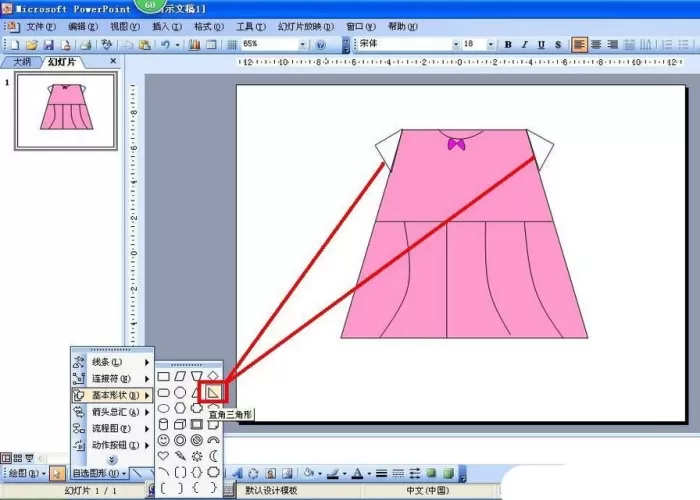Screen dimensions: 700x500
Task: Select the right triangle shape (直角三角形)
Action: pos(213,392)
